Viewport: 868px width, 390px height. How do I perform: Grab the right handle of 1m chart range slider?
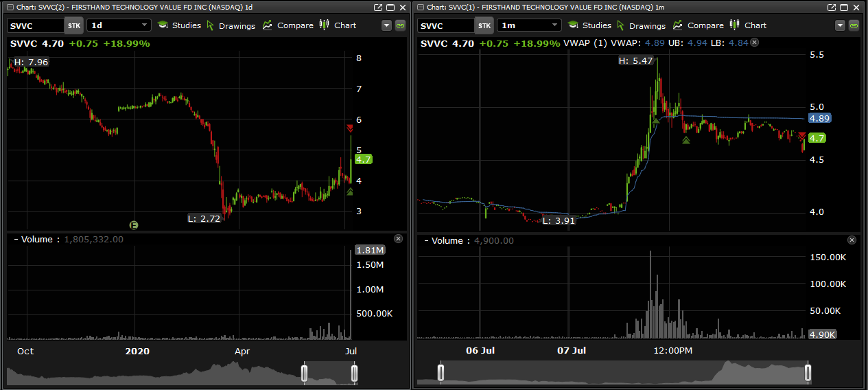(x=808, y=373)
